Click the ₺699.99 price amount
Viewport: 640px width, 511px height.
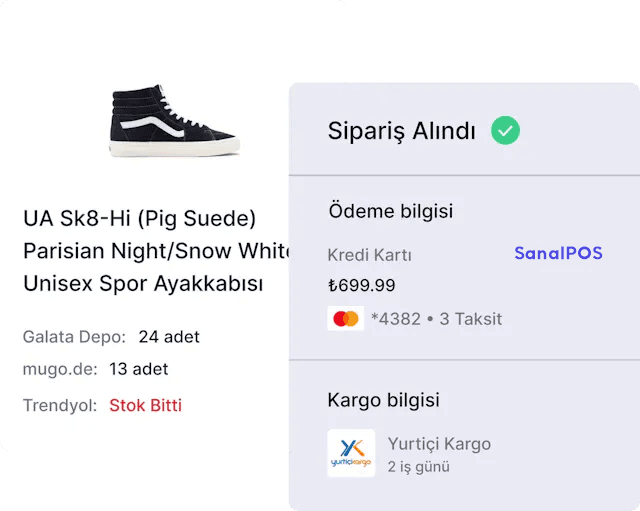coord(361,285)
